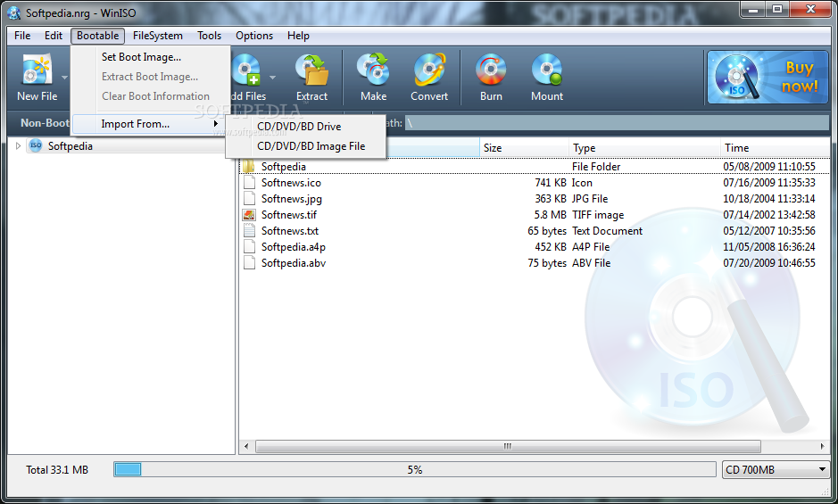
Task: Open the Help menu
Action: point(298,36)
